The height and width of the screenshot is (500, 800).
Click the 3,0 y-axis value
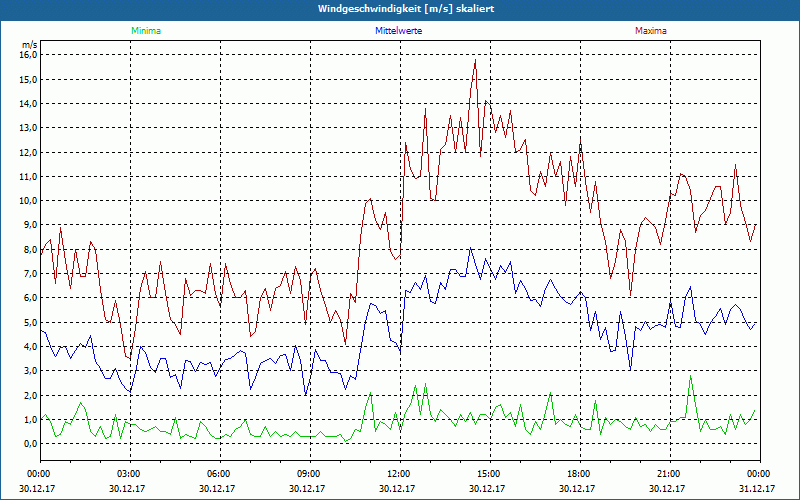pos(31,371)
